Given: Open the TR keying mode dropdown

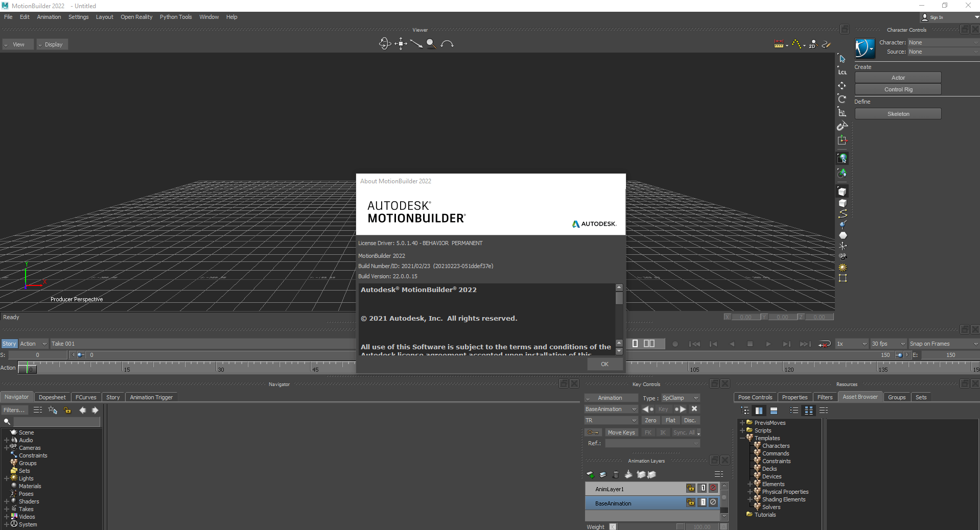Looking at the screenshot, I should (x=611, y=420).
